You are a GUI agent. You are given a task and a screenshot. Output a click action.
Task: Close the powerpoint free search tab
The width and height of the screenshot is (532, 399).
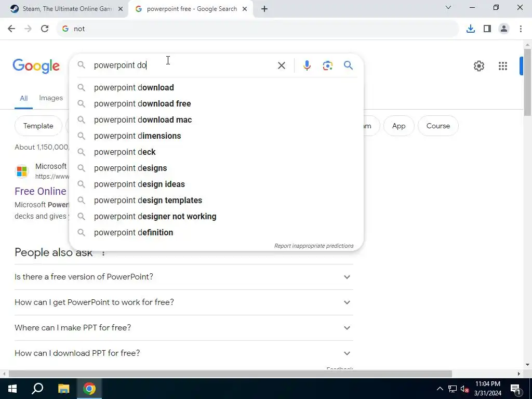[x=245, y=9]
